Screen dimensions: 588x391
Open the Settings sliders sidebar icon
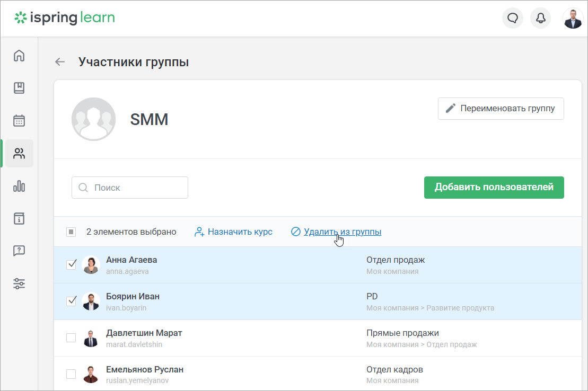click(x=19, y=283)
